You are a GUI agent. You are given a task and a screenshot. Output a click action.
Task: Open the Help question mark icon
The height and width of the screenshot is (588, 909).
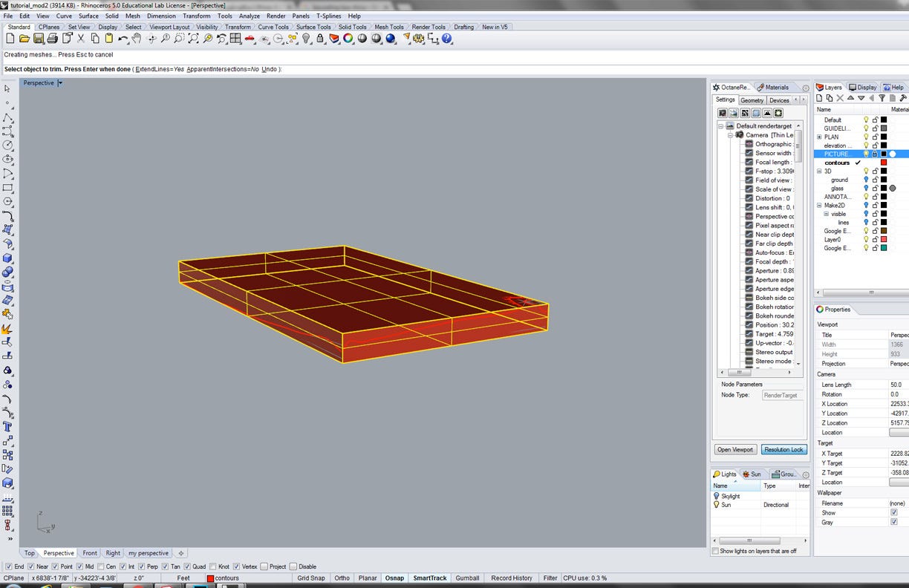pyautogui.click(x=446, y=39)
